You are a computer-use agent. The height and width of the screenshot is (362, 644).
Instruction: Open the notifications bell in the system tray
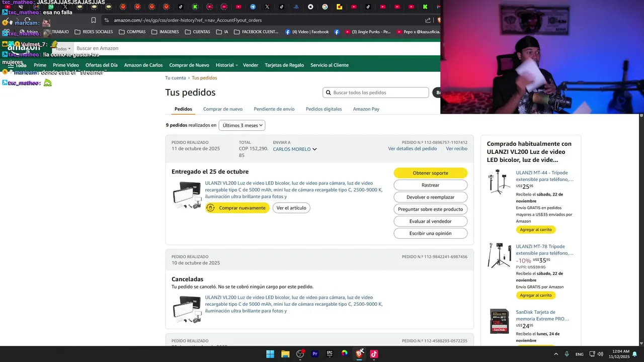point(635,354)
